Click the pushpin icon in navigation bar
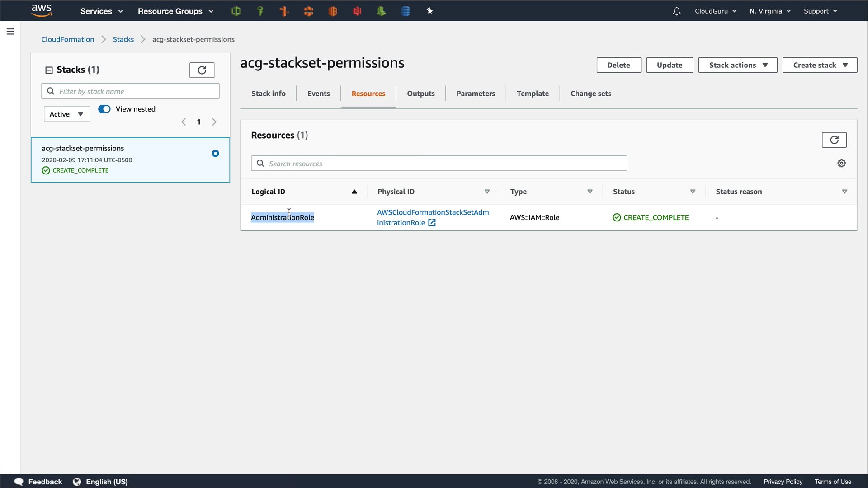Image resolution: width=868 pixels, height=488 pixels. (429, 11)
